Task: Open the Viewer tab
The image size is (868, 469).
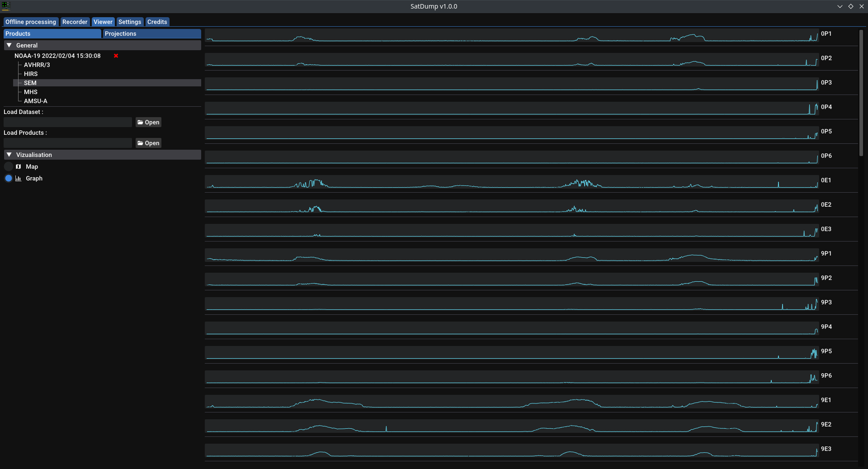Action: (103, 22)
